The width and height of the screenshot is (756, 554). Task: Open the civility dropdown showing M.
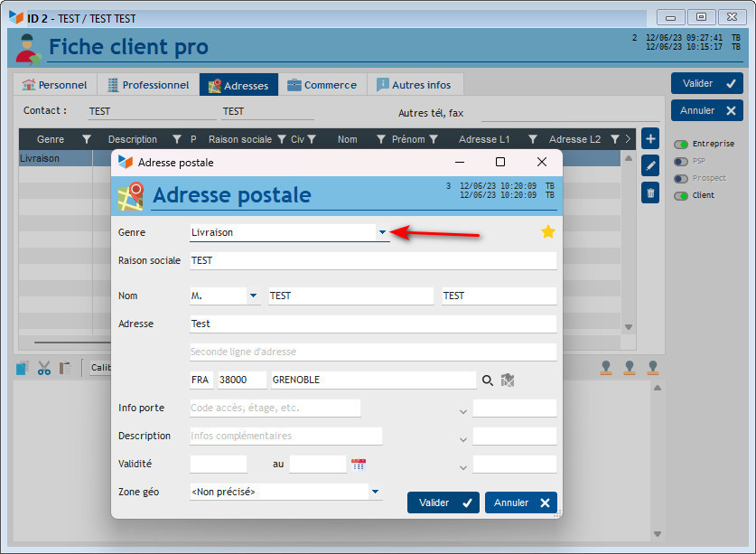[253, 296]
